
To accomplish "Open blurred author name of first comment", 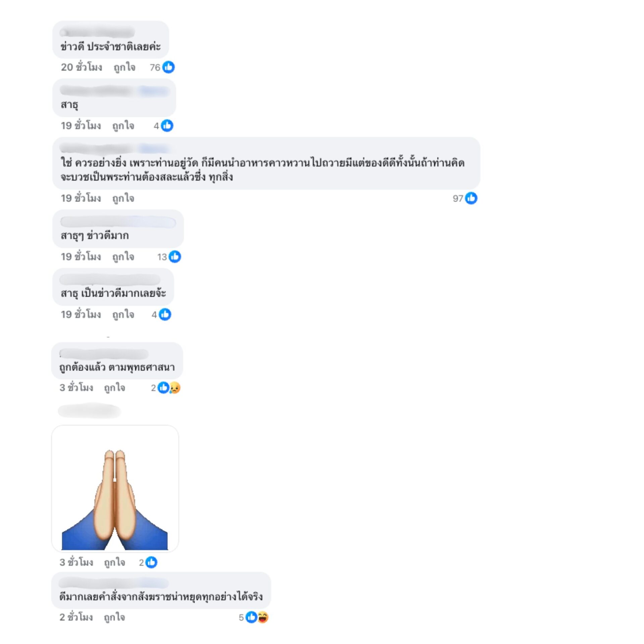I will [x=97, y=33].
